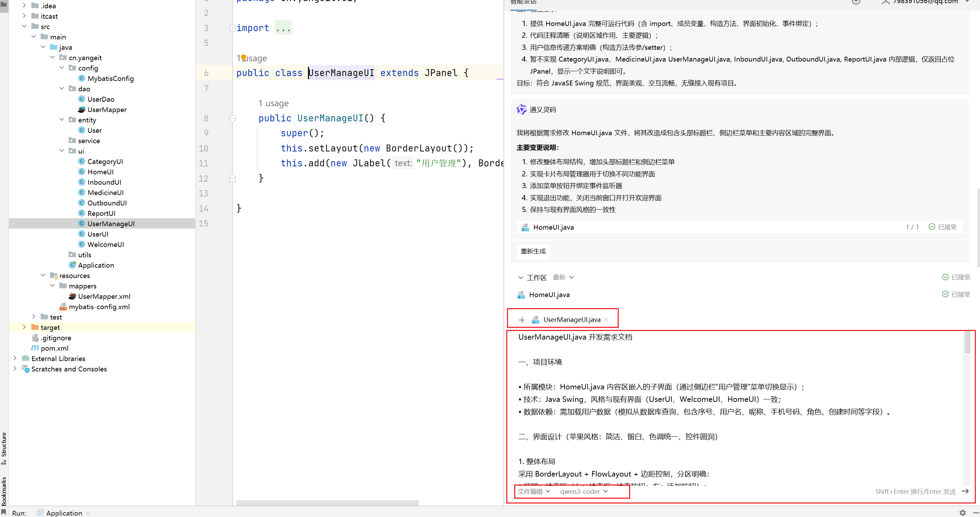Remove UserManageUI.java attachment with its X
Viewport: 980px width, 517px height.
pyautogui.click(x=606, y=319)
